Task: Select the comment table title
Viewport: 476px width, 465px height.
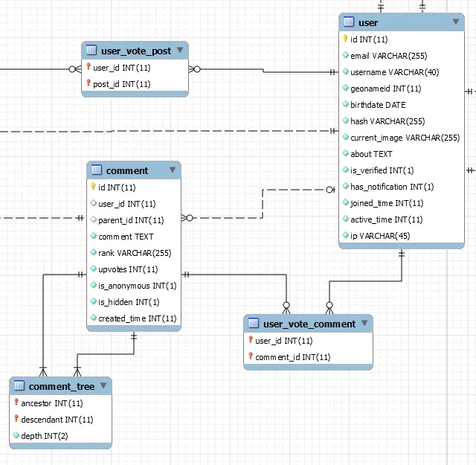Action: tap(127, 170)
